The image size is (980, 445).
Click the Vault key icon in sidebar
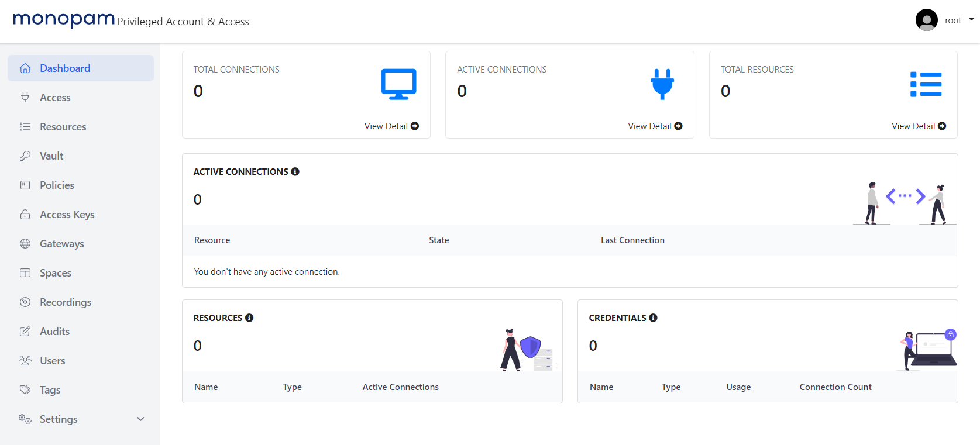[25, 156]
